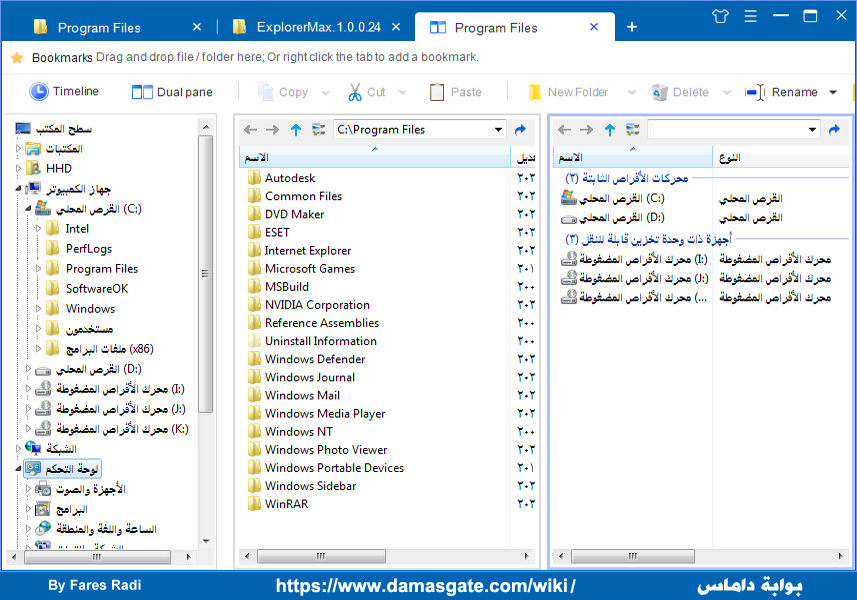Select the NVIDIA Corporation folder
Image resolution: width=857 pixels, height=600 pixels.
pyautogui.click(x=308, y=304)
